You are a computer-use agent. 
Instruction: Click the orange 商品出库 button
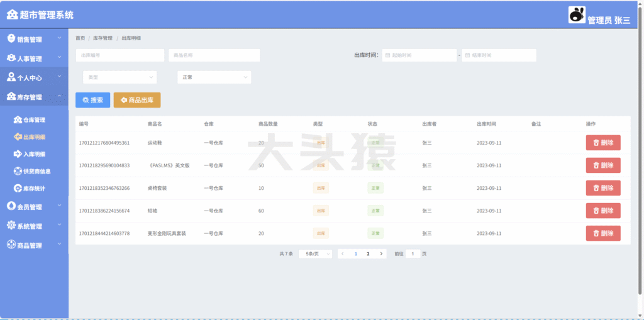(x=137, y=100)
